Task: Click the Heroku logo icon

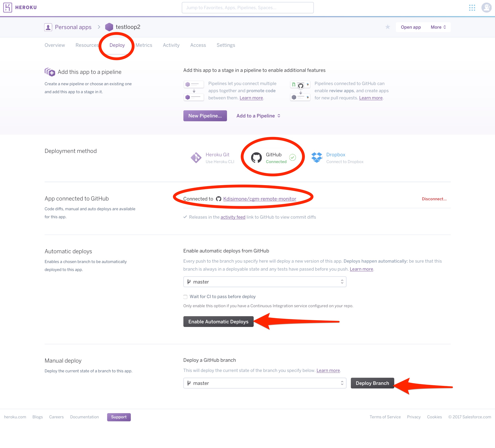Action: 8,7
